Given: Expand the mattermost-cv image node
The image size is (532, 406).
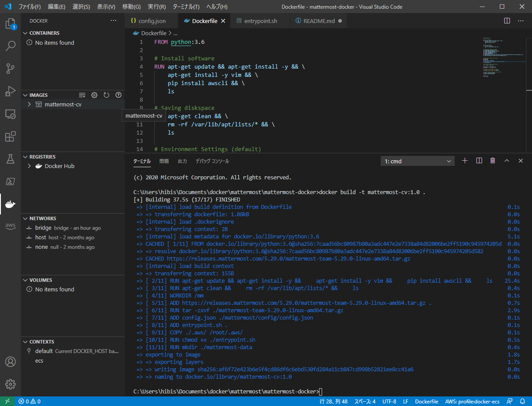Looking at the screenshot, I should (29, 104).
